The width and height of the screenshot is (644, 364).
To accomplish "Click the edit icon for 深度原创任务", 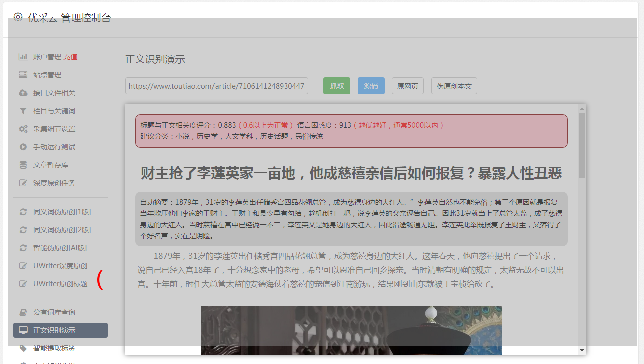I will point(23,183).
